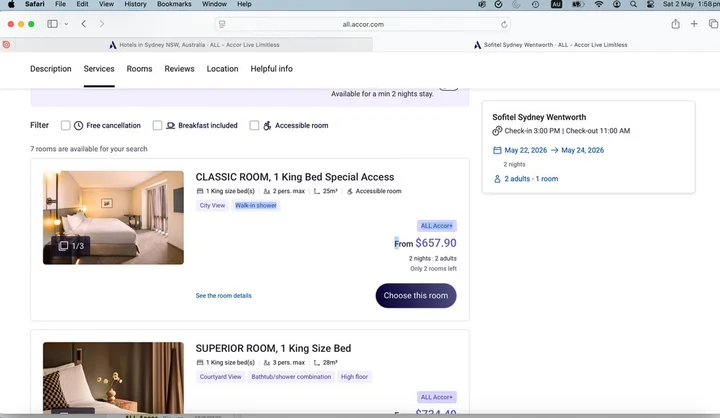Open the View menu
The image size is (720, 418).
tap(106, 4)
